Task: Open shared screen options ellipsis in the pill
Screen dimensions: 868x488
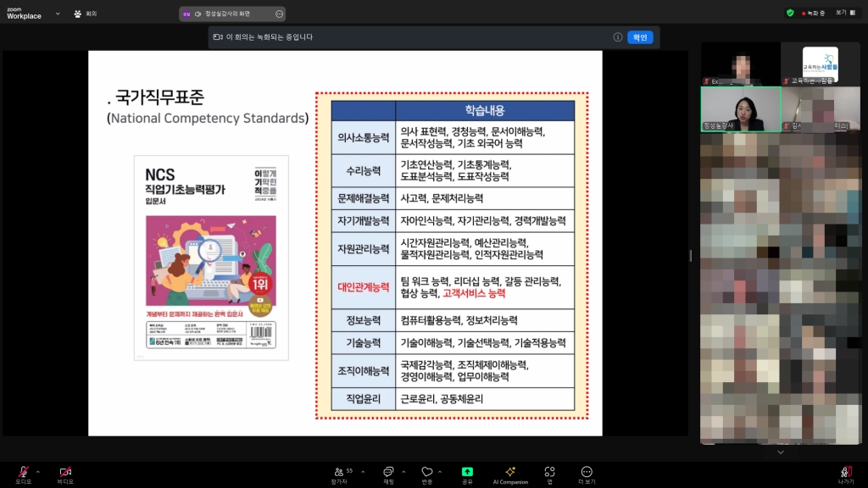Action: (x=279, y=14)
